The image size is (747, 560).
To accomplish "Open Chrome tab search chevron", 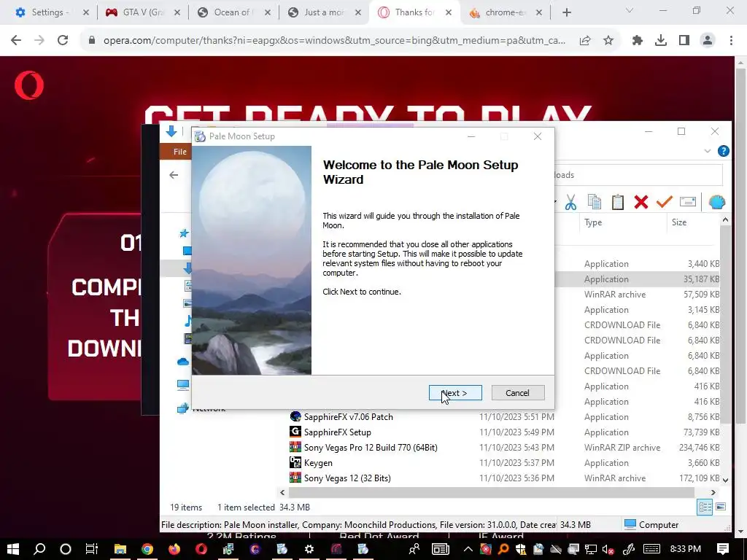I will point(629,10).
